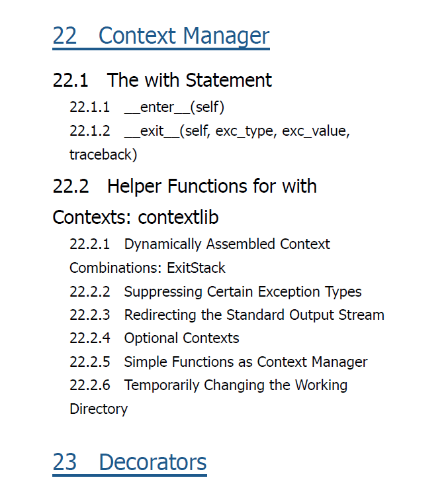Open Simple Functions as Context Manager
Viewport: 448px width, 492px height.
point(218,362)
